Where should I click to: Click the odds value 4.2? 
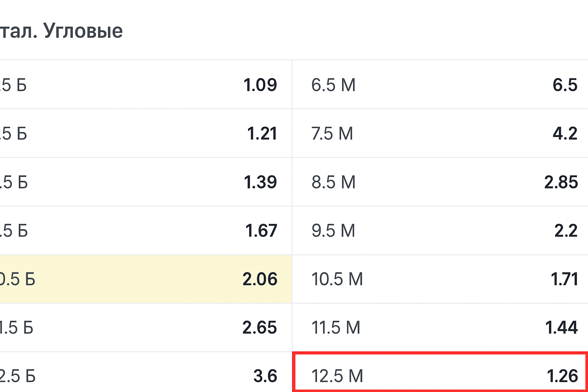[565, 134]
